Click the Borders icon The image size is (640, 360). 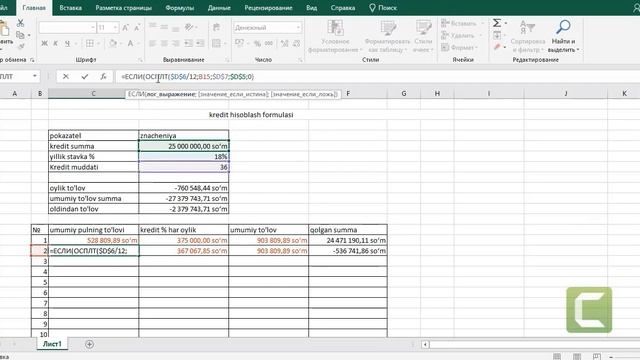[90, 43]
